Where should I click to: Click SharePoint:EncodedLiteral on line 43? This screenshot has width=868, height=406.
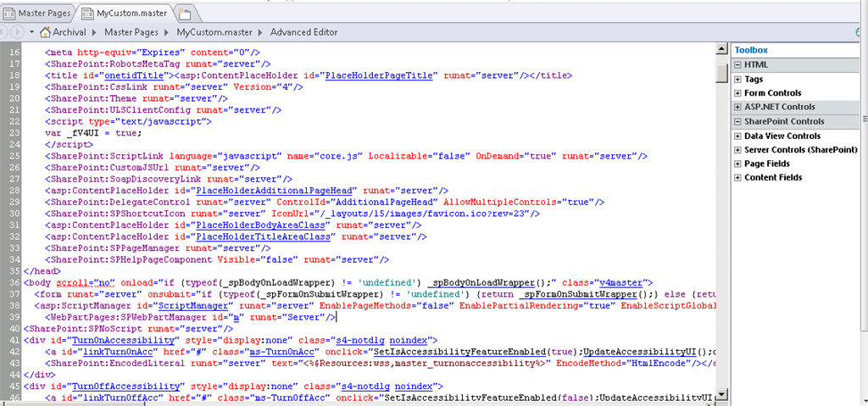click(x=118, y=364)
